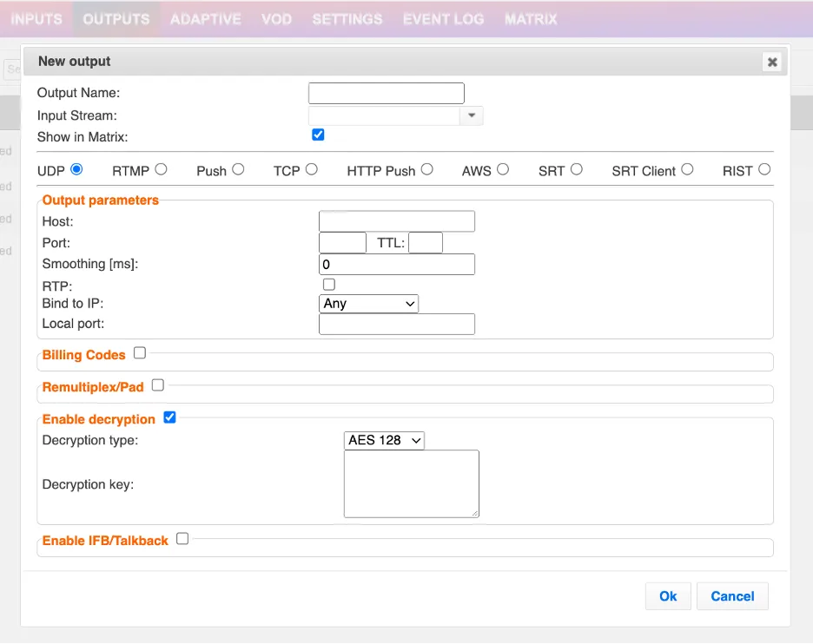Disable the Enable decryption checkbox
This screenshot has height=644, width=813.
point(169,417)
